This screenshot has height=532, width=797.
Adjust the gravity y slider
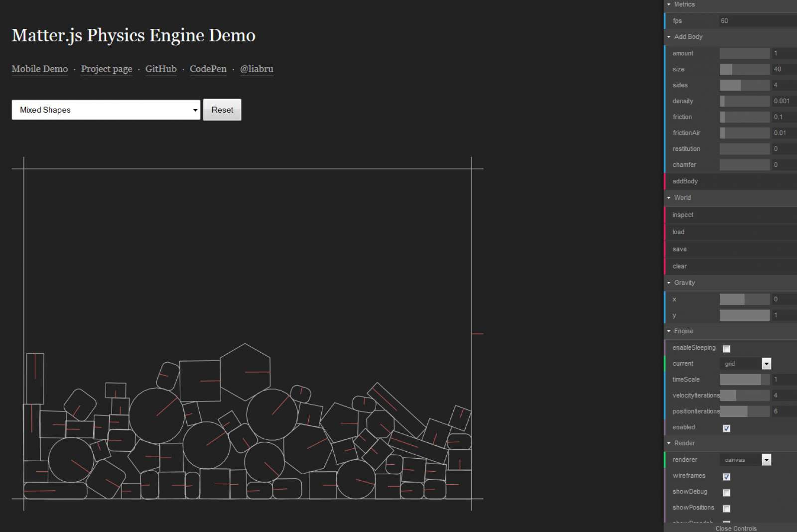pos(745,315)
